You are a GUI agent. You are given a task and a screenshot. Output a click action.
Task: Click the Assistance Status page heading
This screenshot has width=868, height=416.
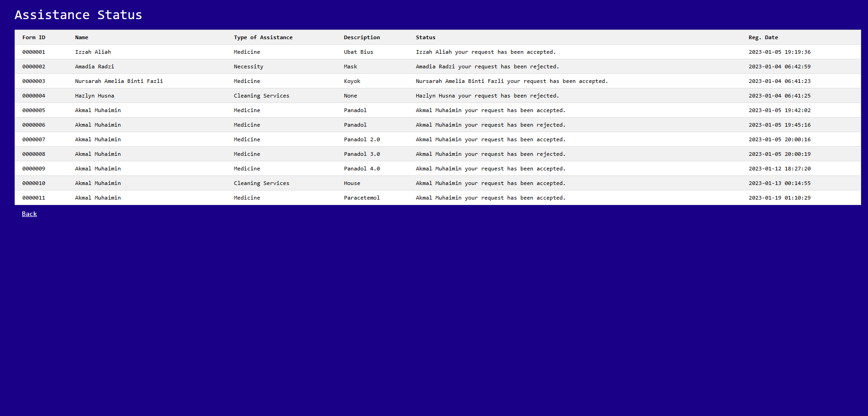click(x=78, y=15)
